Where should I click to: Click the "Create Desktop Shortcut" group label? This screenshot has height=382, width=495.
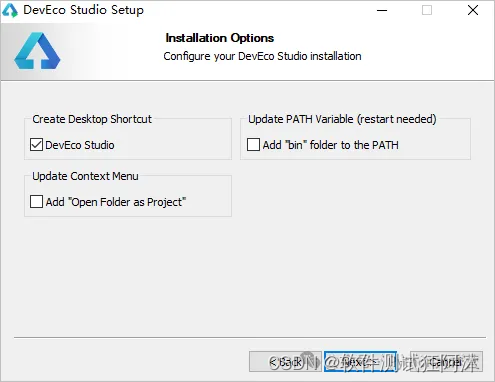(x=92, y=119)
